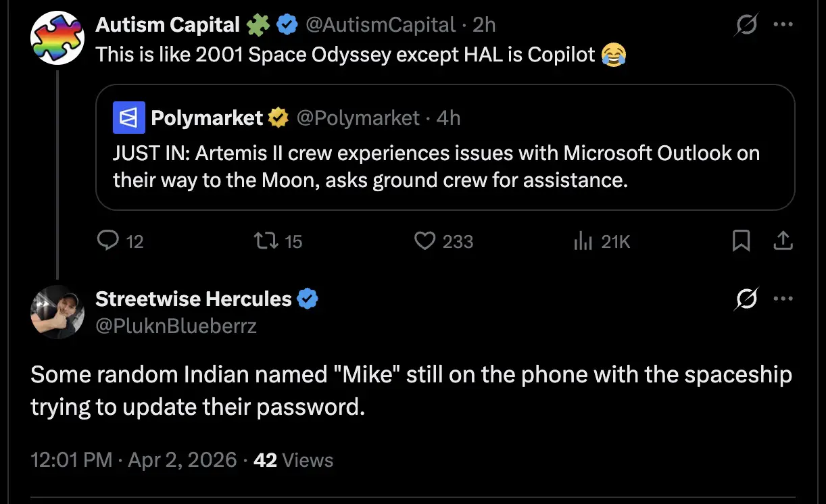826x504 pixels.
Task: Click the Autism Capital display name
Action: 168,25
